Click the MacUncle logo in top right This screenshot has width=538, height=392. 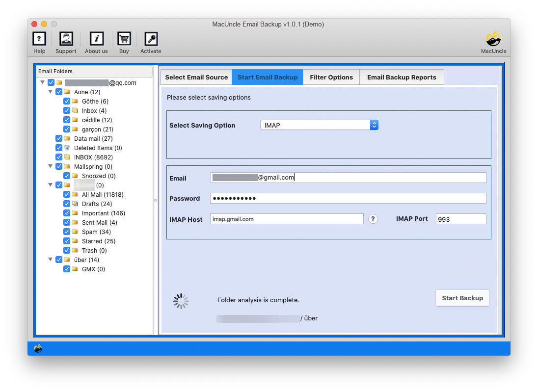tap(493, 39)
